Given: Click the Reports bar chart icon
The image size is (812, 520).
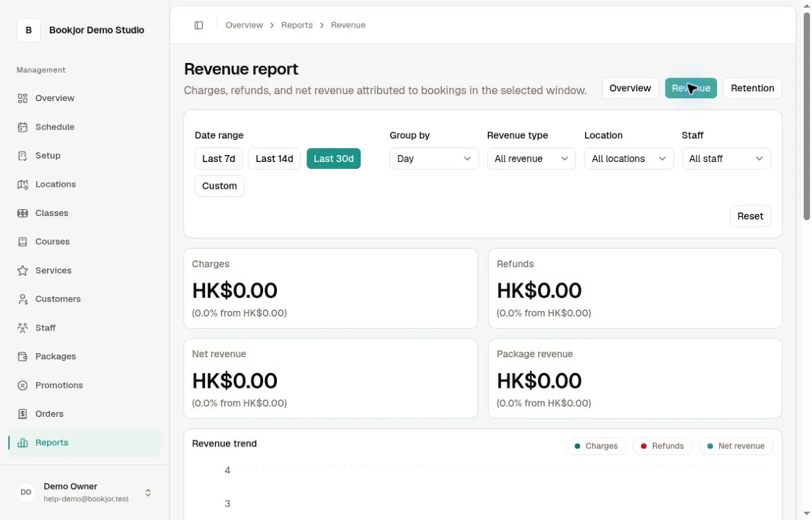Looking at the screenshot, I should click(x=22, y=443).
